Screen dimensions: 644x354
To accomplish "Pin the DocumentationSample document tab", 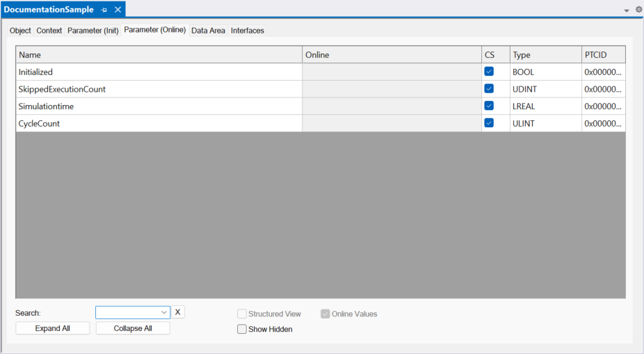I will tap(104, 10).
